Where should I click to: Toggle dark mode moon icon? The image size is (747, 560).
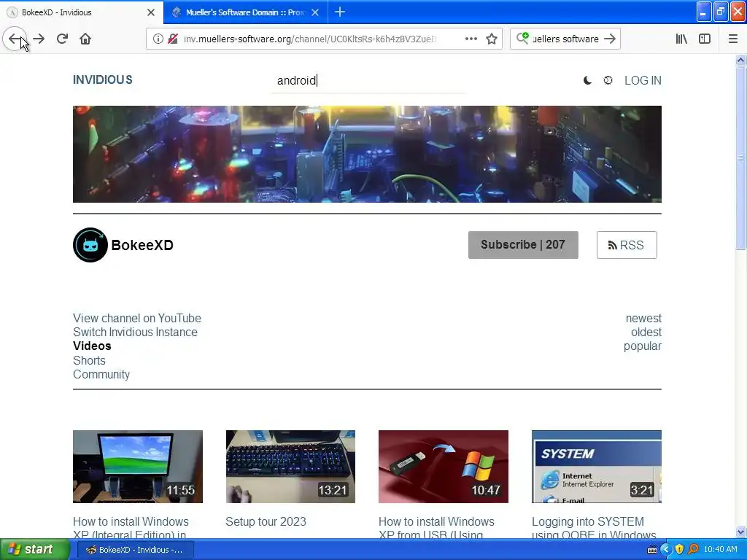pos(587,80)
